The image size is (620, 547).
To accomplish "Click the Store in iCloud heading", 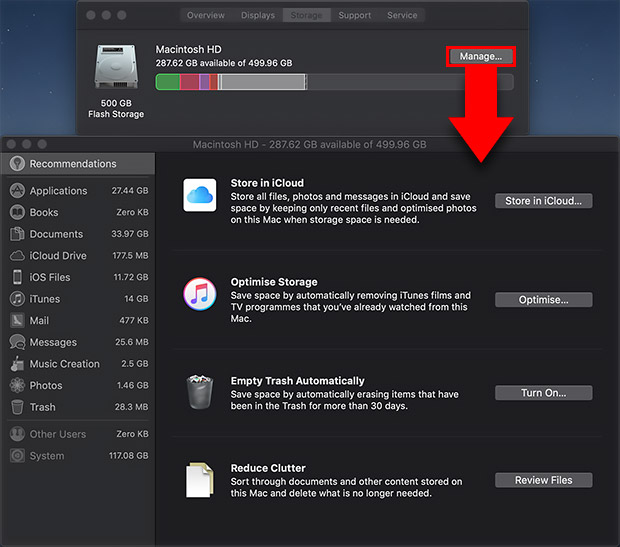I will point(267,183).
